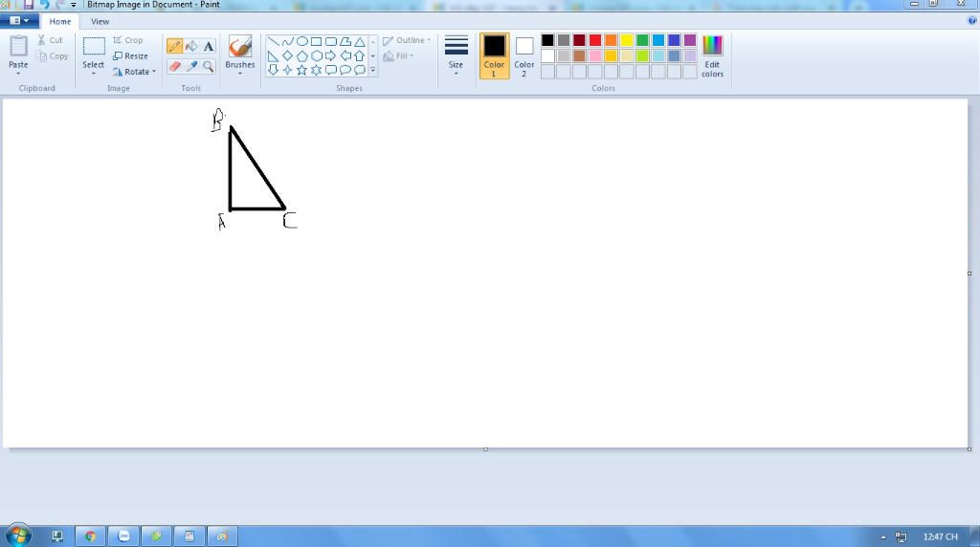Open Edit colors dialog
The width and height of the screenshot is (980, 547).
[x=712, y=56]
